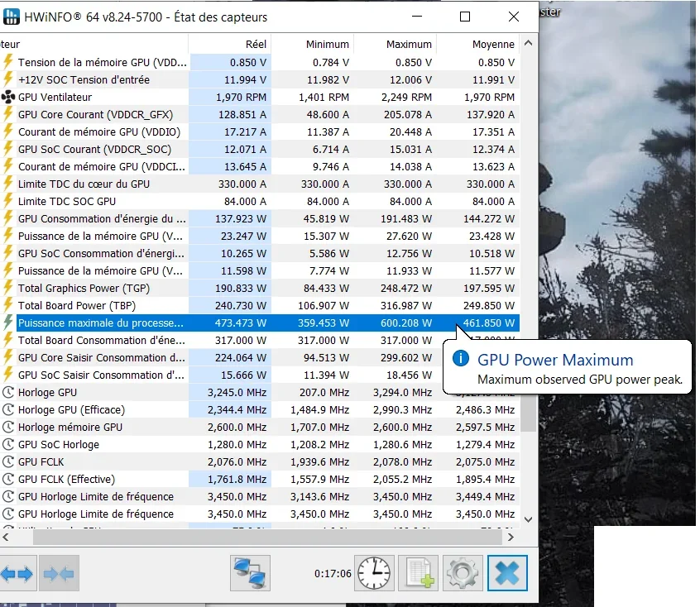Image resolution: width=700 pixels, height=607 pixels.
Task: Click the 3,245.0 MHz Horloge GPU value
Action: [x=237, y=393]
